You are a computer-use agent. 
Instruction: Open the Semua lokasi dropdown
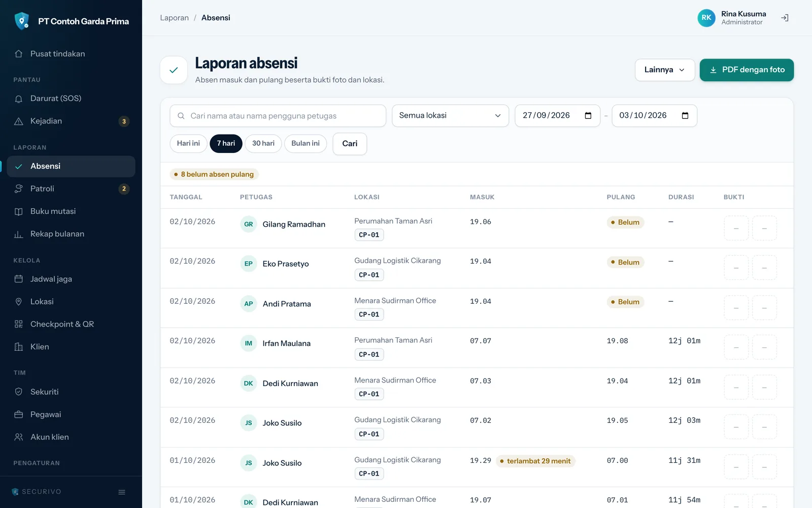tap(450, 116)
